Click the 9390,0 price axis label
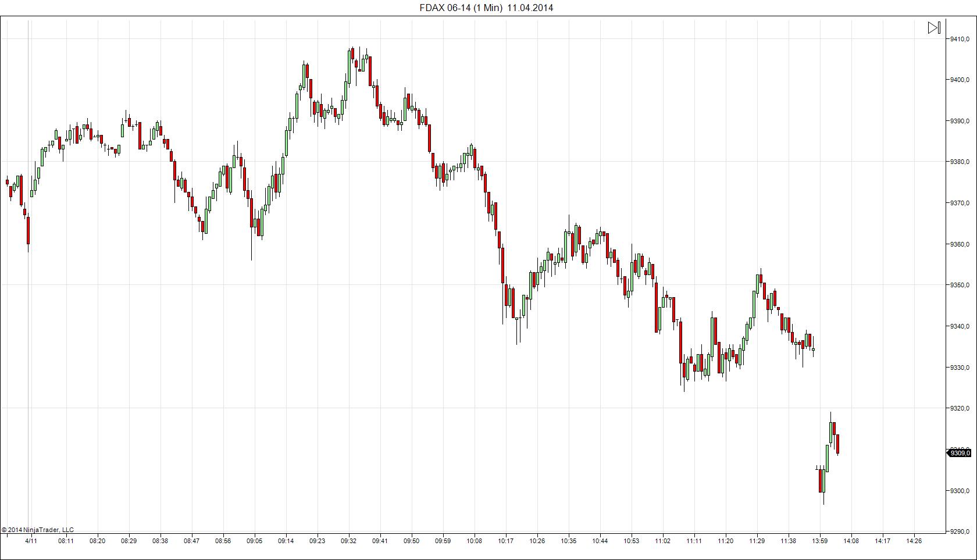This screenshot has width=977, height=560. click(960, 121)
